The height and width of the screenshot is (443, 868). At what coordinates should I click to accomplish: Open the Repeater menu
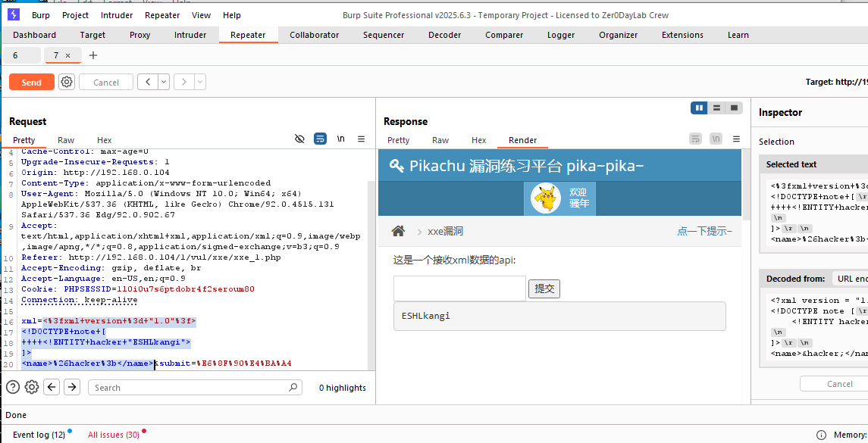click(x=162, y=15)
